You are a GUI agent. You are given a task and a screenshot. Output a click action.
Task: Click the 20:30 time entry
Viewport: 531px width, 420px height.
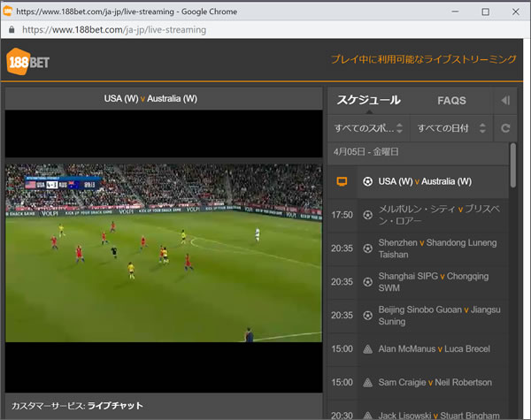pyautogui.click(x=342, y=416)
